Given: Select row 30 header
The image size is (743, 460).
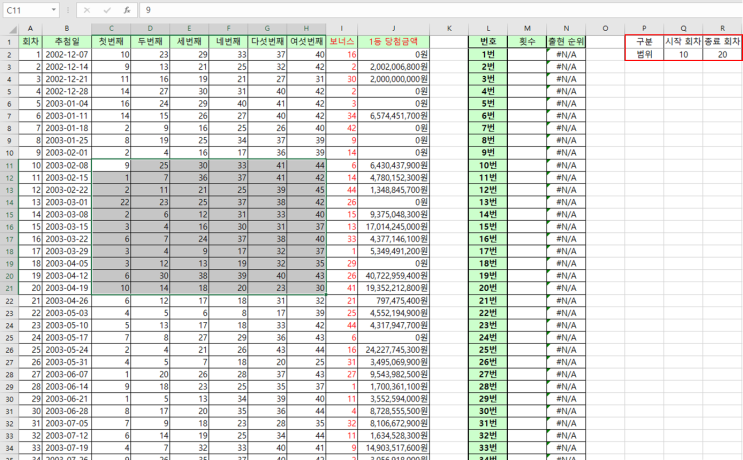Looking at the screenshot, I should pyautogui.click(x=9, y=399).
